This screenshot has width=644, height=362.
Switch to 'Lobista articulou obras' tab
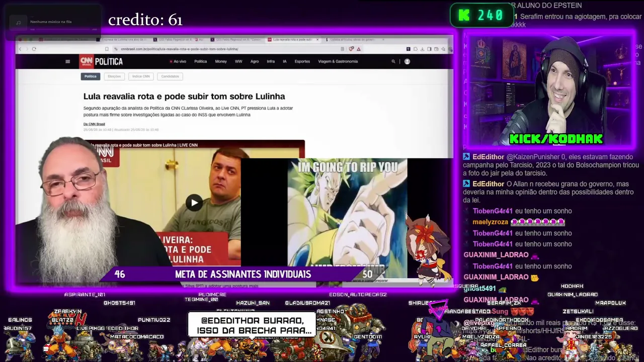coord(353,39)
